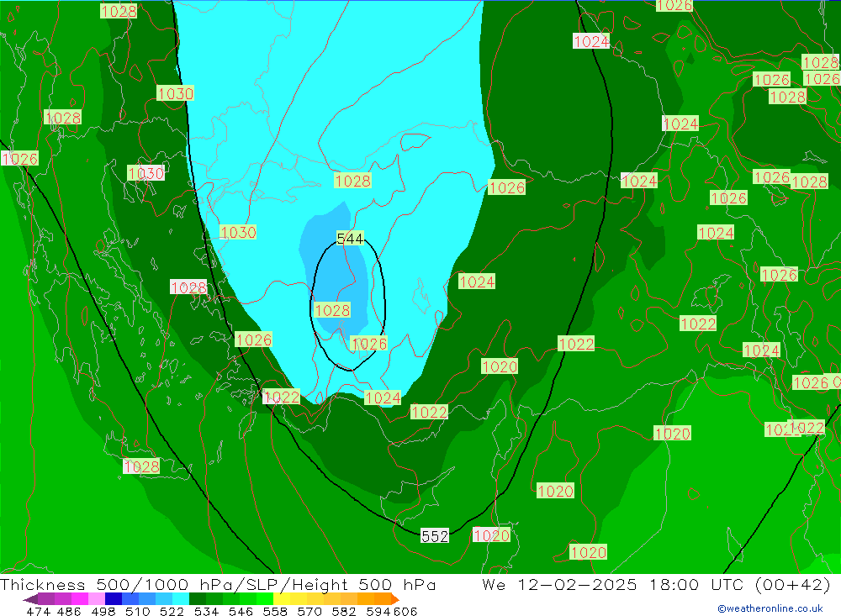Click the legend value 498
841x616 pixels.
[103, 611]
